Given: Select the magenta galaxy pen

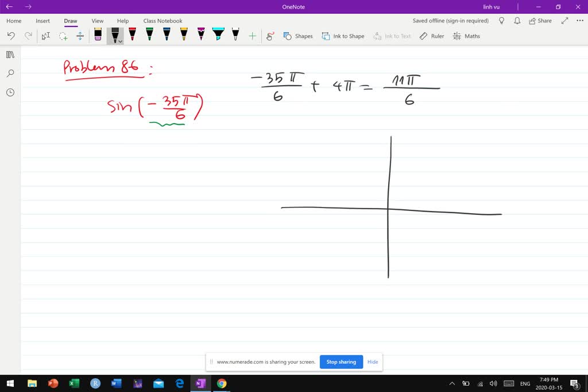Looking at the screenshot, I should pyautogui.click(x=201, y=34).
